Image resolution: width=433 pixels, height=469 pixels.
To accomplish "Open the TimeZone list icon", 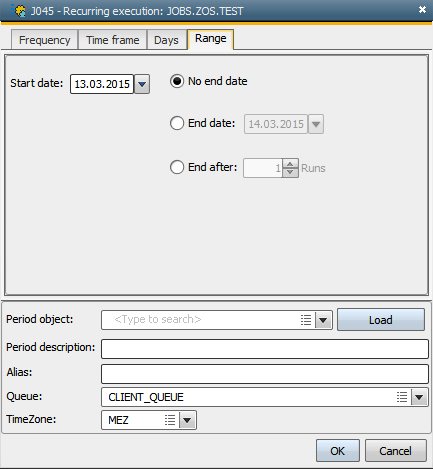I will (170, 420).
